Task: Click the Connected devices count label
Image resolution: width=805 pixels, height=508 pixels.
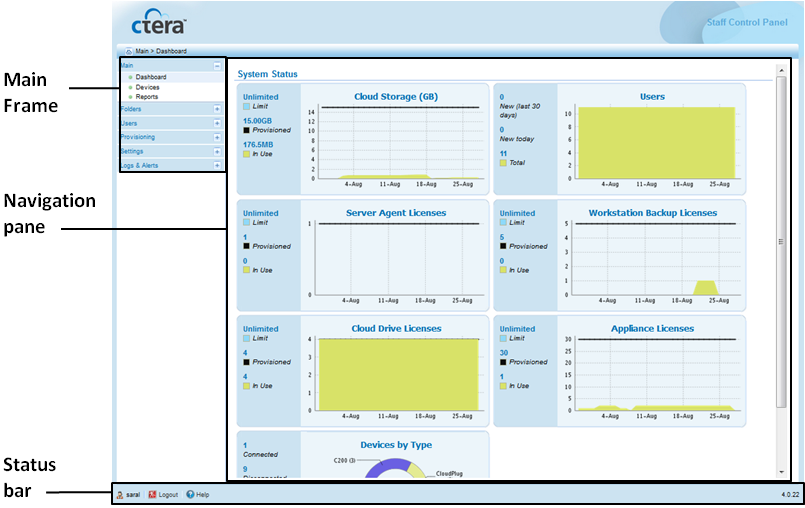Action: tap(260, 455)
